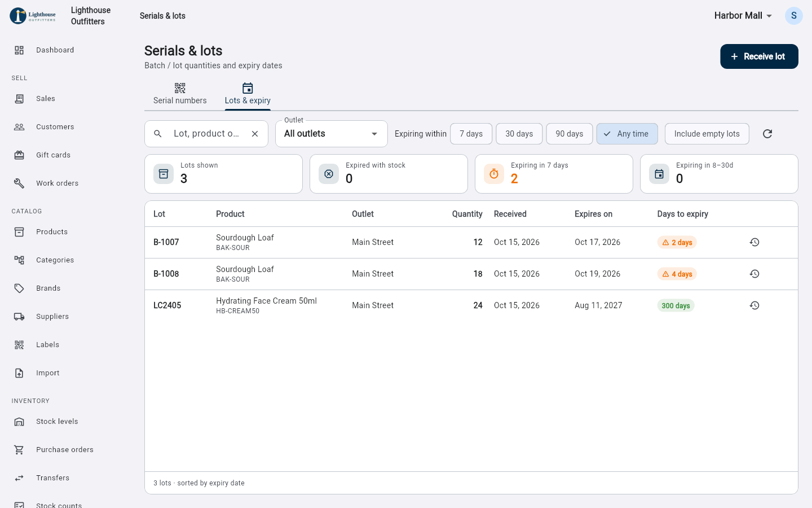This screenshot has width=812, height=508.
Task: Open Purchase orders cart icon
Action: 19,450
